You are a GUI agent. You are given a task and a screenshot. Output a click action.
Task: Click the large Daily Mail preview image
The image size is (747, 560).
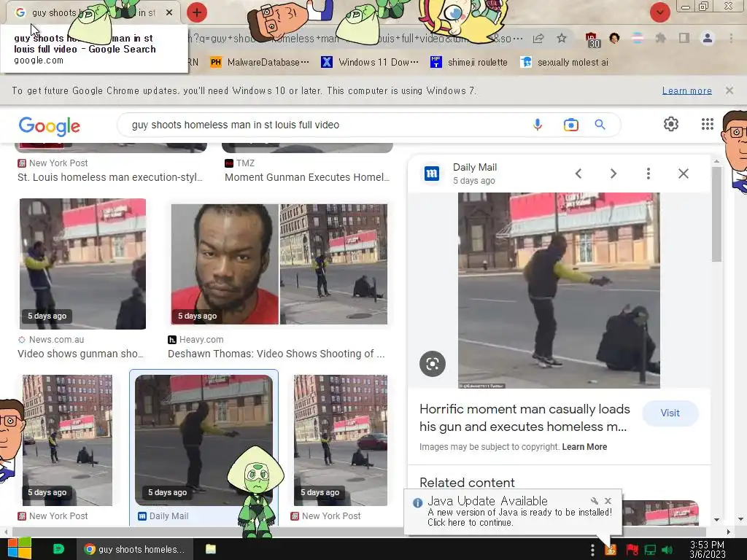pos(559,290)
